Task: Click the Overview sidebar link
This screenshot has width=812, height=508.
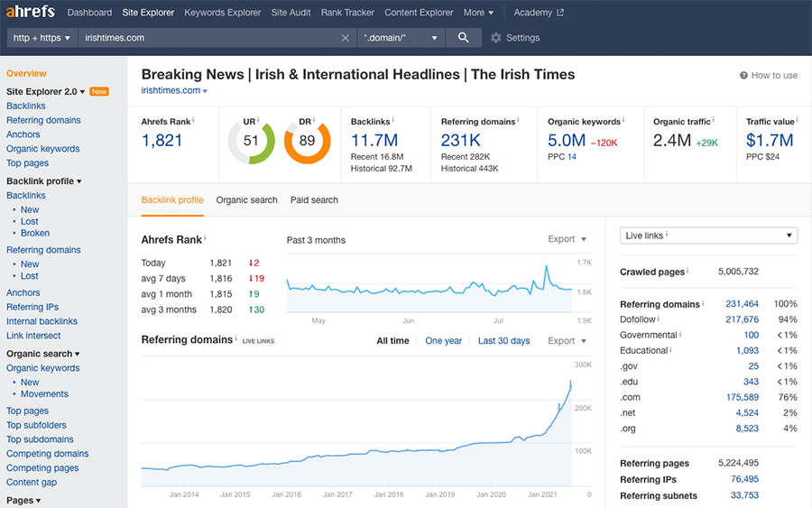Action: click(26, 73)
